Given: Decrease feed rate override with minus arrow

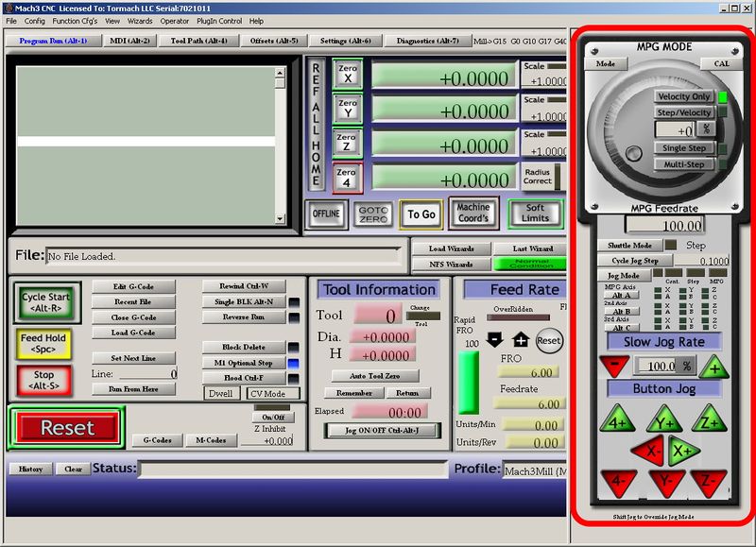Looking at the screenshot, I should pyautogui.click(x=496, y=340).
